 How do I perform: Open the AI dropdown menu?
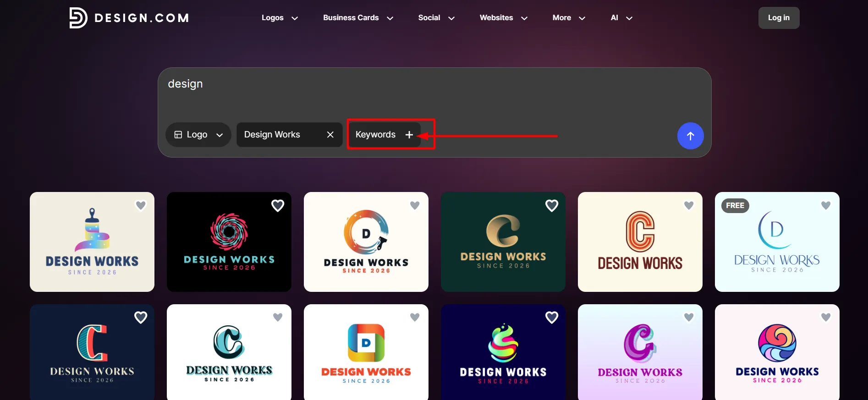tap(621, 18)
